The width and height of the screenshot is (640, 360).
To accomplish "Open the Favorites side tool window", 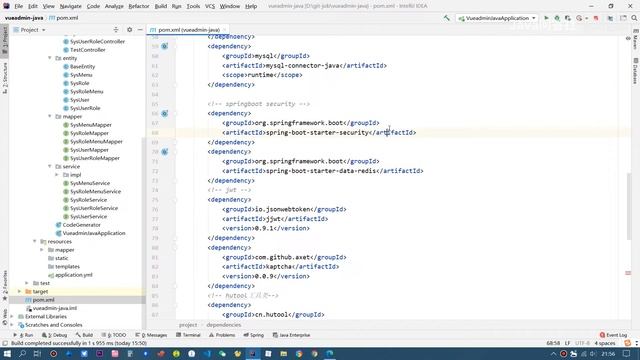I will 4,285.
